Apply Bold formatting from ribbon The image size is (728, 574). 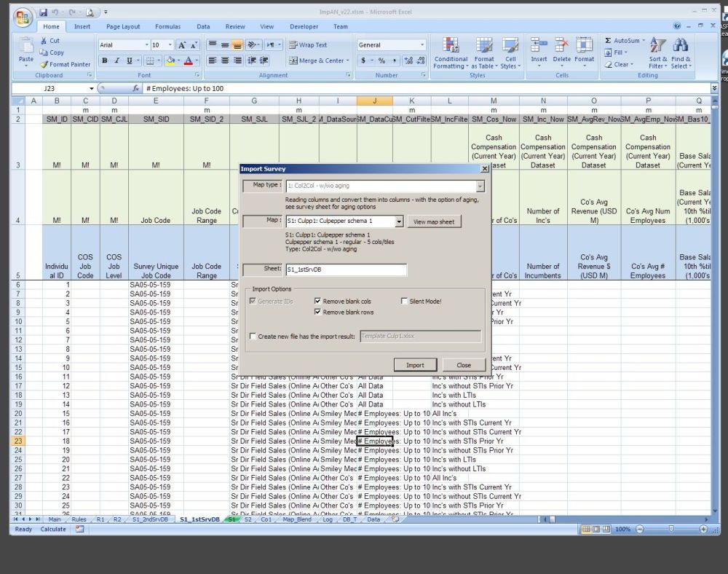click(x=105, y=60)
